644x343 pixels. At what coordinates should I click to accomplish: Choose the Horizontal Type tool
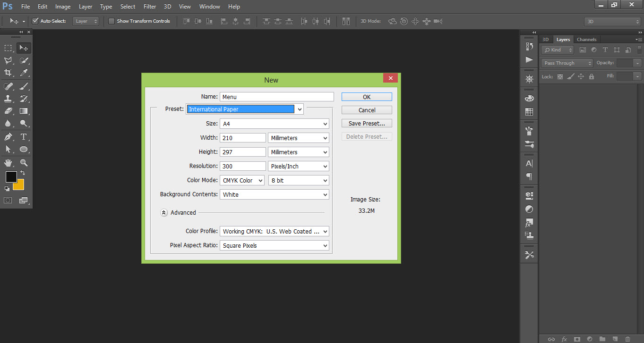point(23,136)
